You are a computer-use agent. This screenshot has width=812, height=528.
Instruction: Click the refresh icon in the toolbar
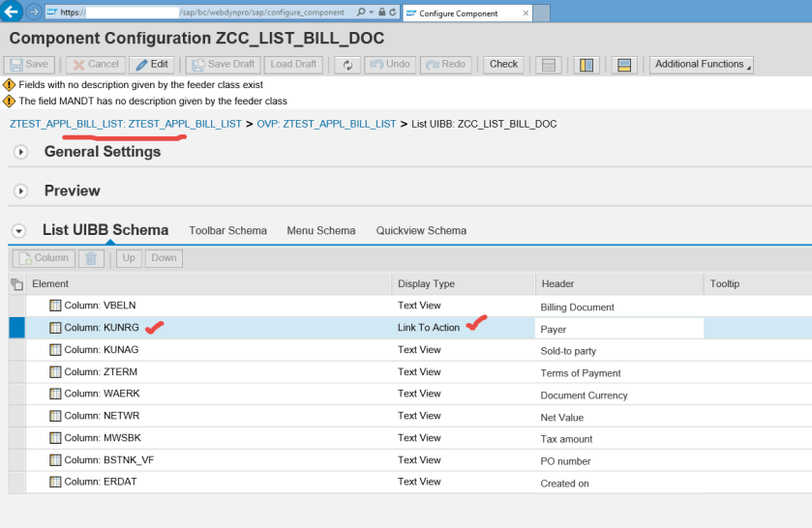[x=347, y=65]
